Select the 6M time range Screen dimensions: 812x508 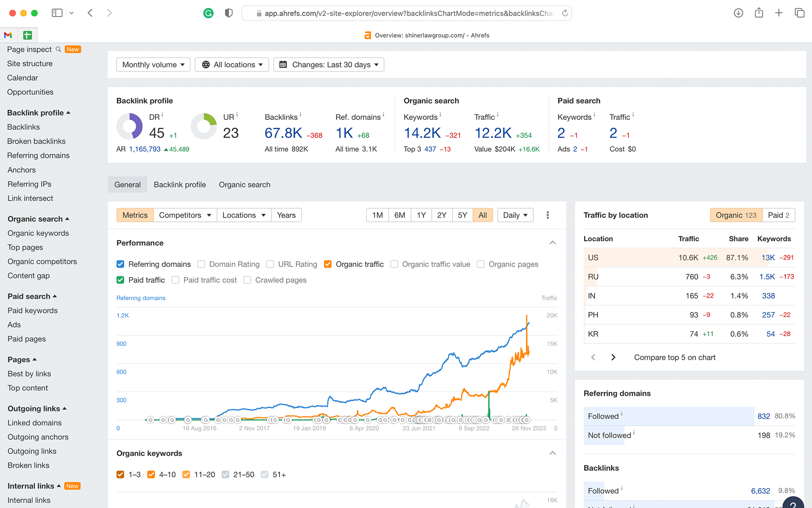(400, 215)
